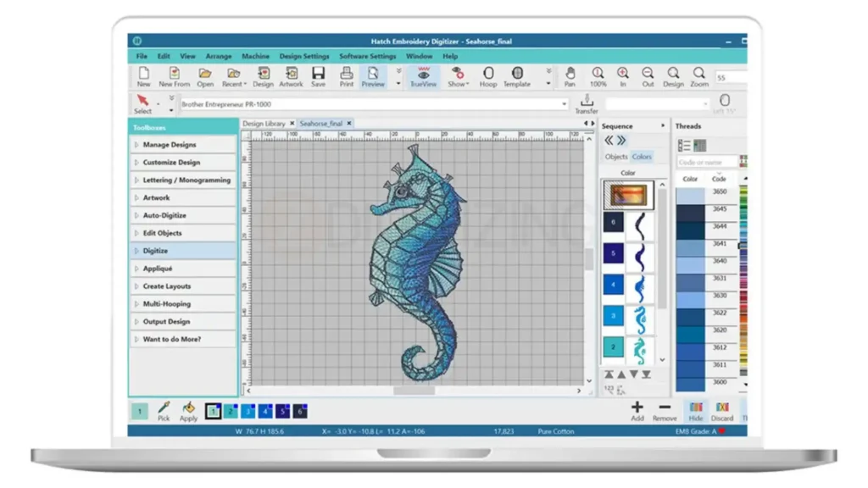Open the Show options dropdown
The image size is (868, 488).
coord(458,77)
